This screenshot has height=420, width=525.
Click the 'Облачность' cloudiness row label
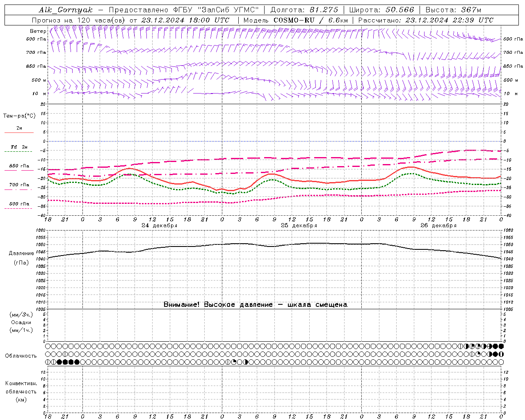coord(21,356)
